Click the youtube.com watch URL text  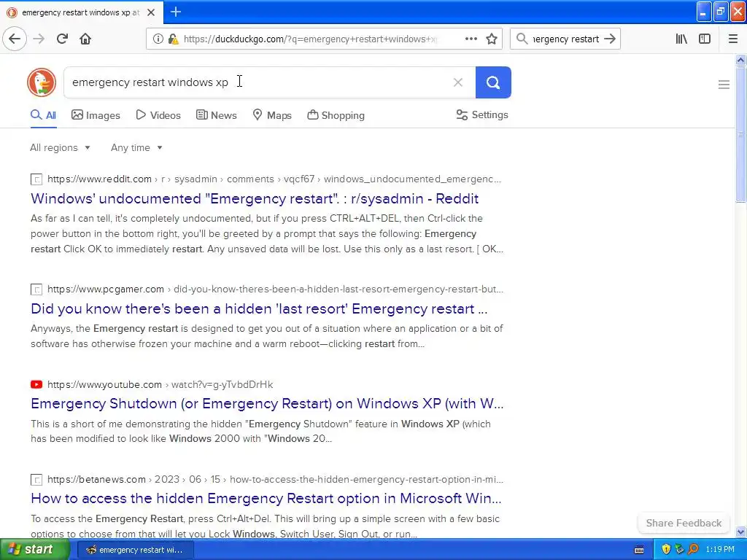click(x=160, y=384)
